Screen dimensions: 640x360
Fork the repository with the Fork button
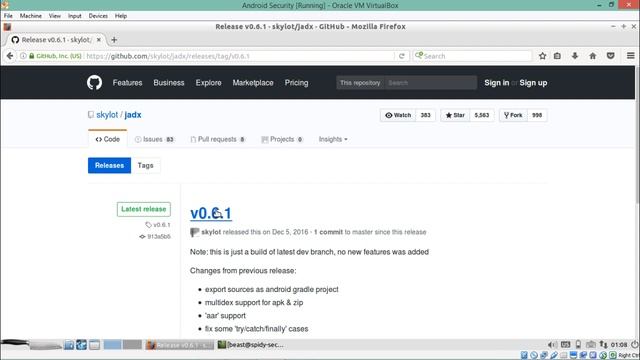(513, 115)
